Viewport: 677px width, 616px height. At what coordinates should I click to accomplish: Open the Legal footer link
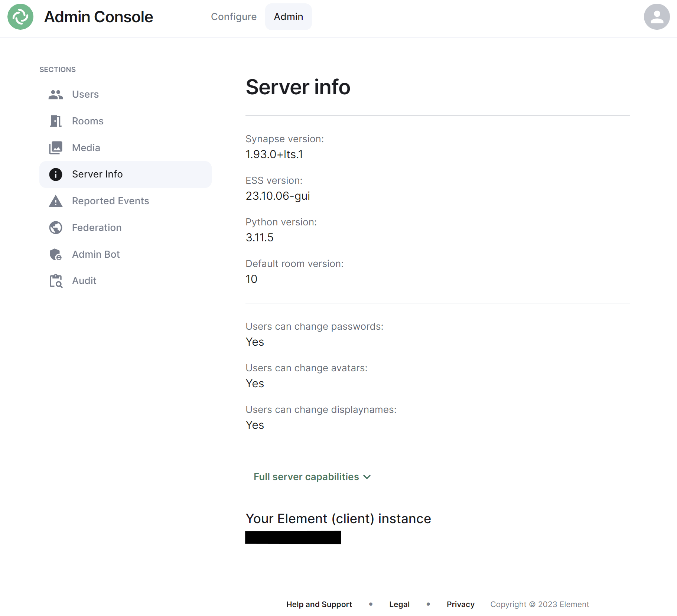coord(400,604)
